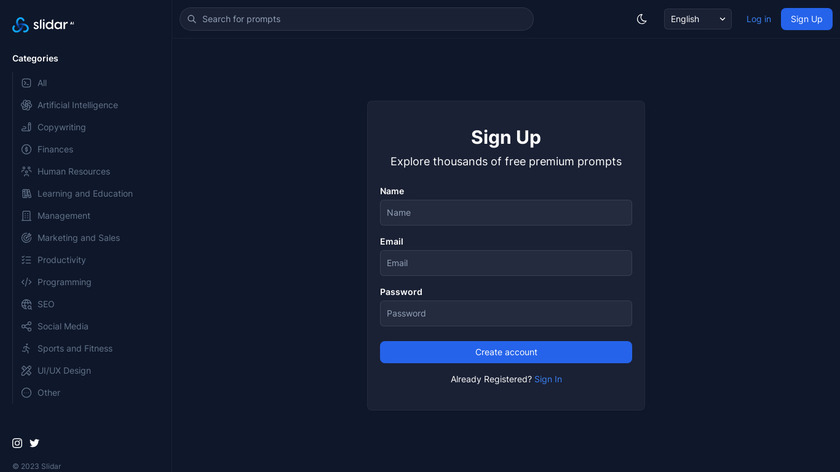Toggle dark mode with the moon icon

click(x=642, y=19)
